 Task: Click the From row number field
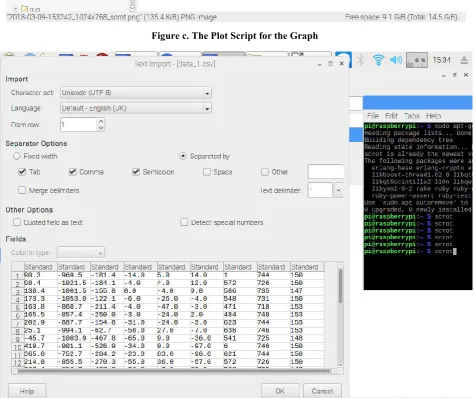point(79,125)
